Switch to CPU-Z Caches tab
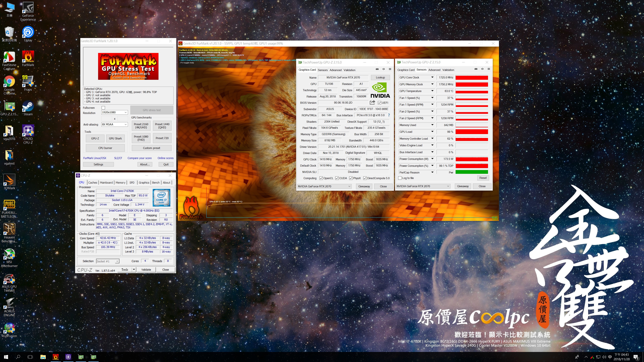This screenshot has height=362, width=644. click(x=93, y=183)
